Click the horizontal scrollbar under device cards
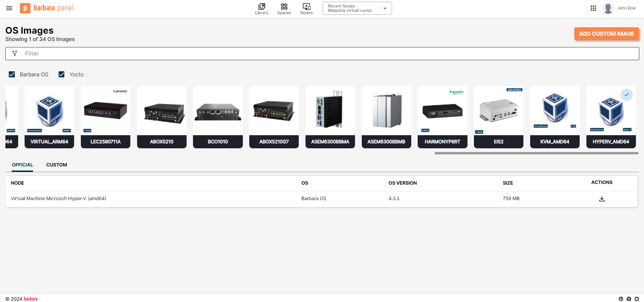Image resolution: width=644 pixels, height=302 pixels. point(536,153)
